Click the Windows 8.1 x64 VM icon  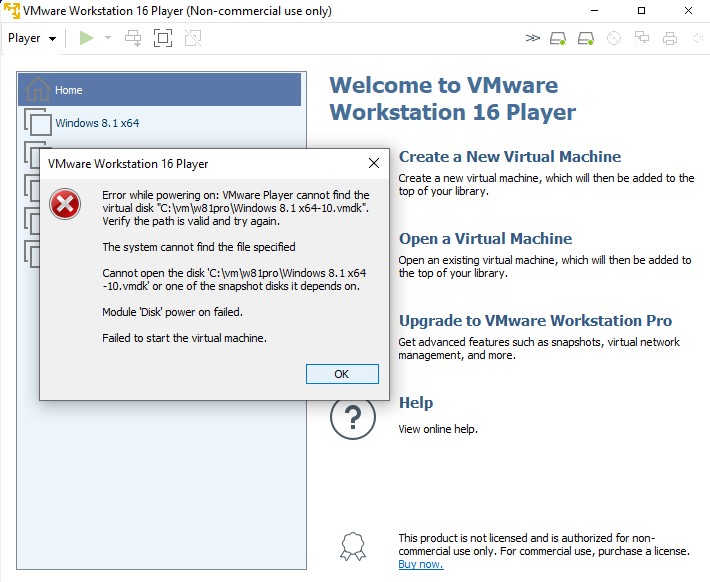(x=38, y=123)
